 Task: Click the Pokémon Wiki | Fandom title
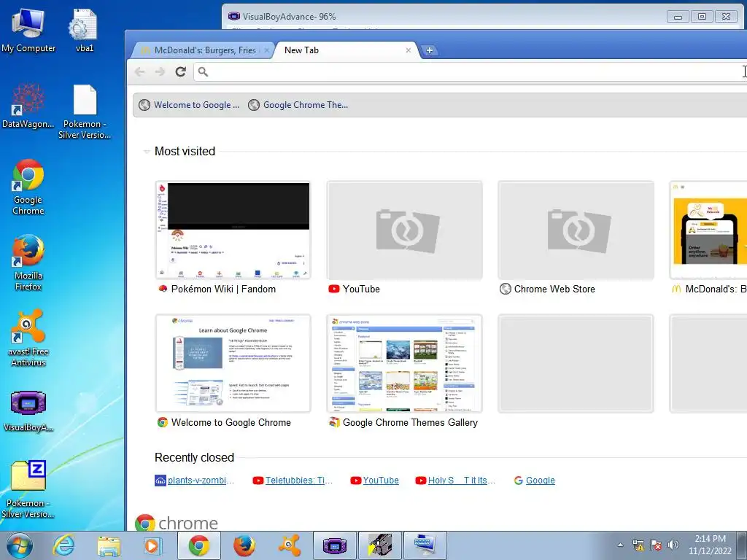point(223,289)
